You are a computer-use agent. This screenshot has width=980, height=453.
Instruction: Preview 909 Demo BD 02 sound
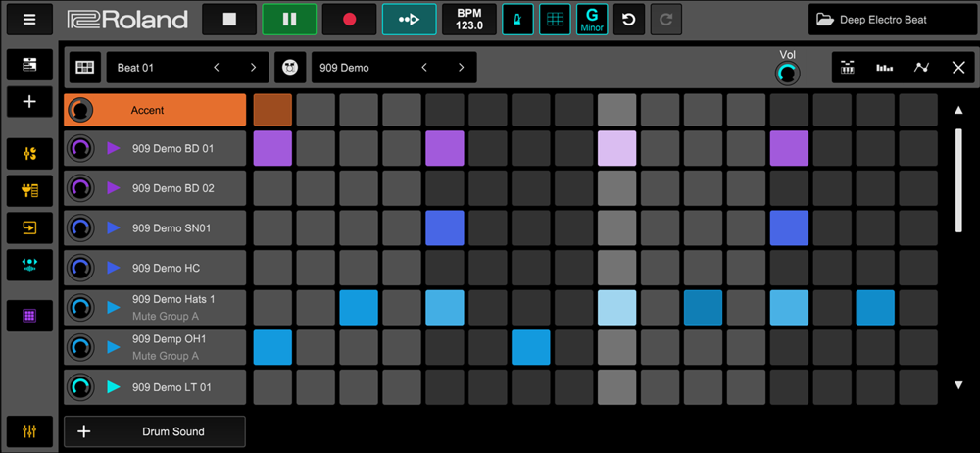coord(113,187)
